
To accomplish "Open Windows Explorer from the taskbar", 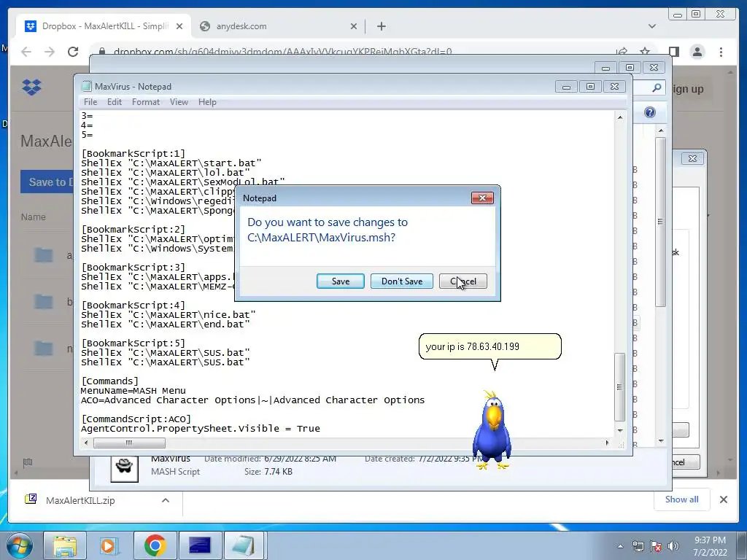I will coord(64,545).
